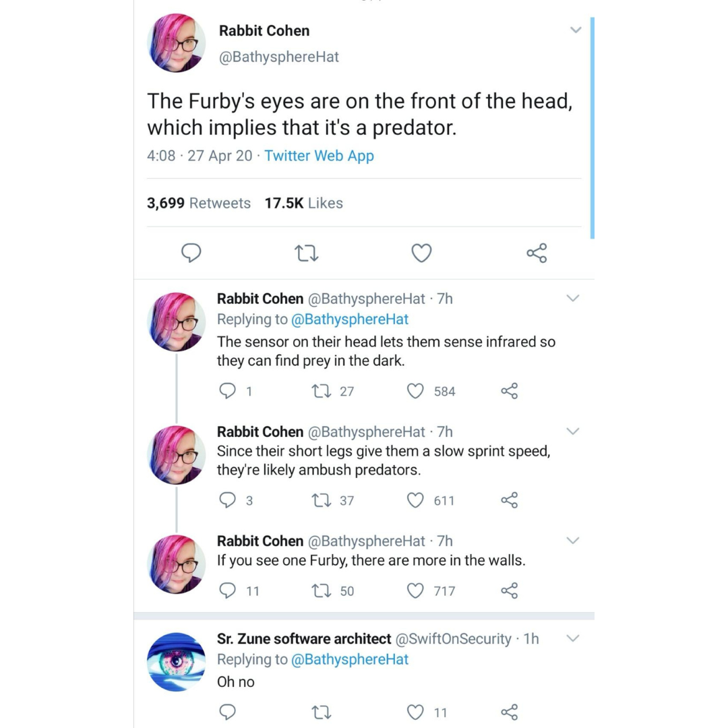The width and height of the screenshot is (728, 728).
Task: View the 17.5K Likes list
Action: [304, 203]
